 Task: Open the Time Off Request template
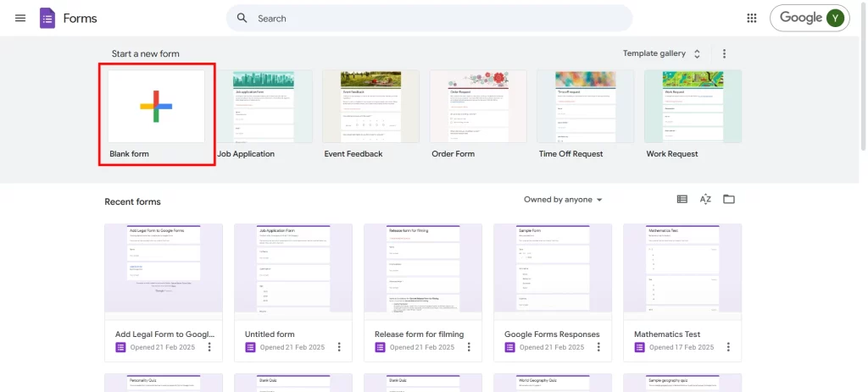tap(585, 107)
